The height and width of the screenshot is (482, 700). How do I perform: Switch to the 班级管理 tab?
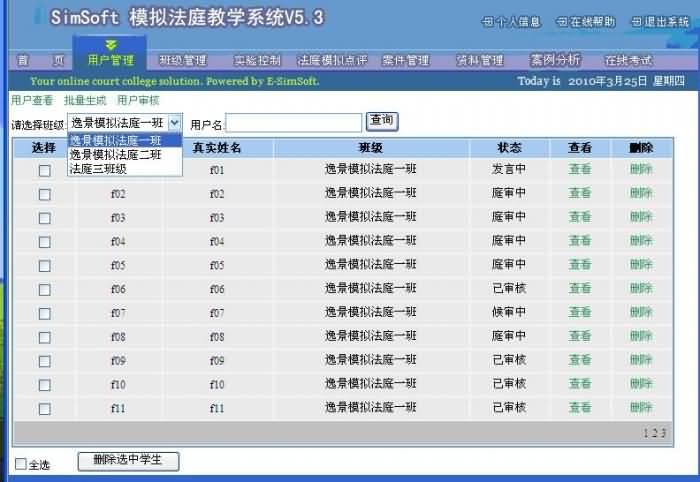click(x=183, y=60)
